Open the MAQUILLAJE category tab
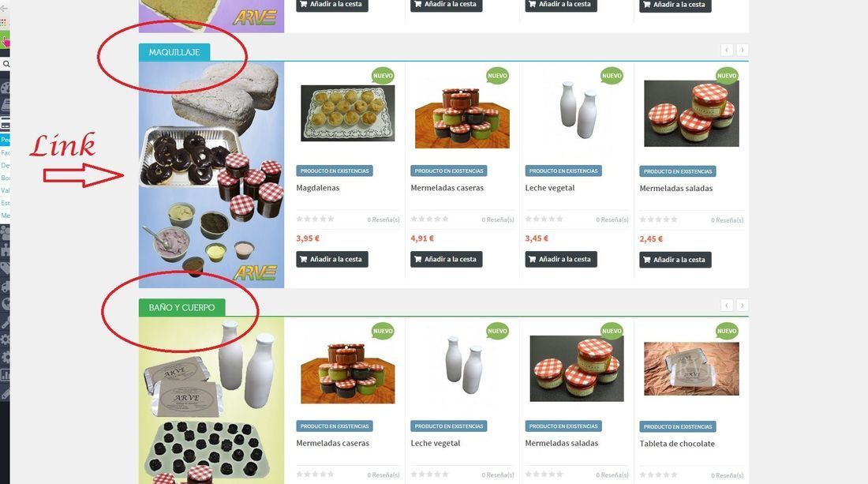 174,52
